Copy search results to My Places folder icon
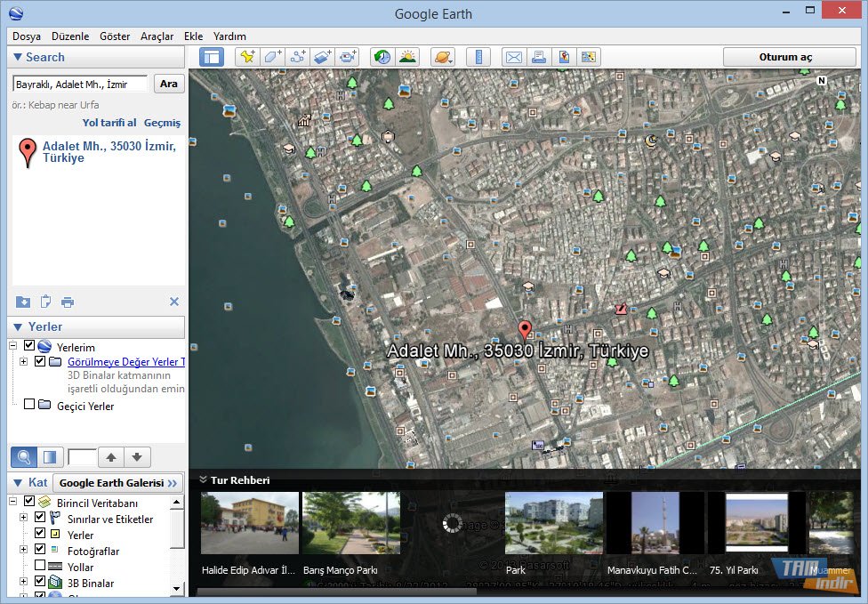 click(x=23, y=302)
